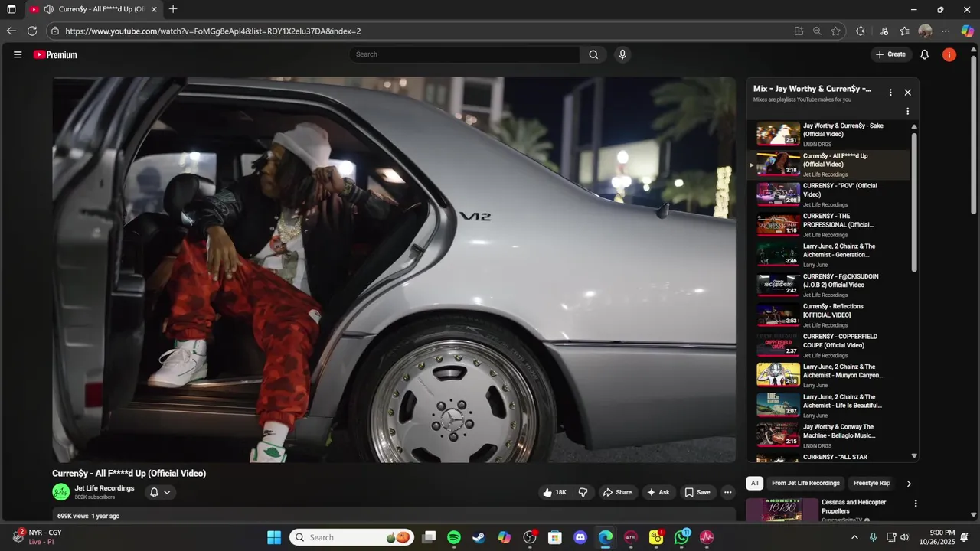This screenshot has height=551, width=980.
Task: Play CURREN$Y F@CKISUDOIN J.O.B 2 video
Action: click(x=828, y=285)
